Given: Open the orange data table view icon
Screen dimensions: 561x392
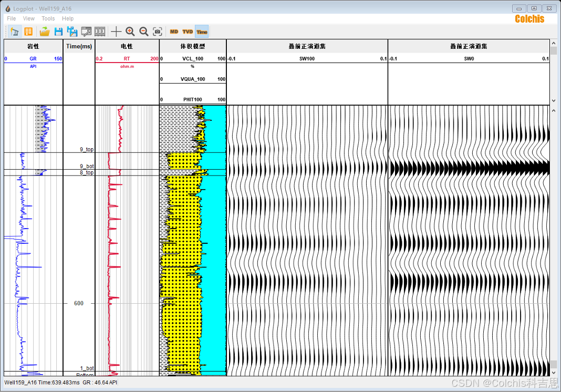Looking at the screenshot, I should [28, 32].
